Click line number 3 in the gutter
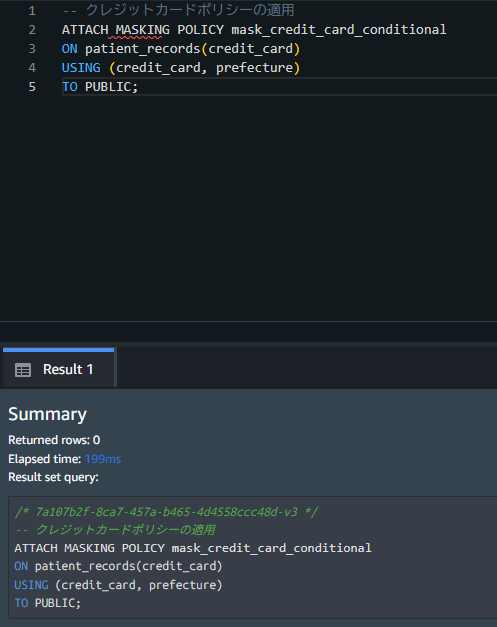The image size is (497, 627). [x=32, y=49]
